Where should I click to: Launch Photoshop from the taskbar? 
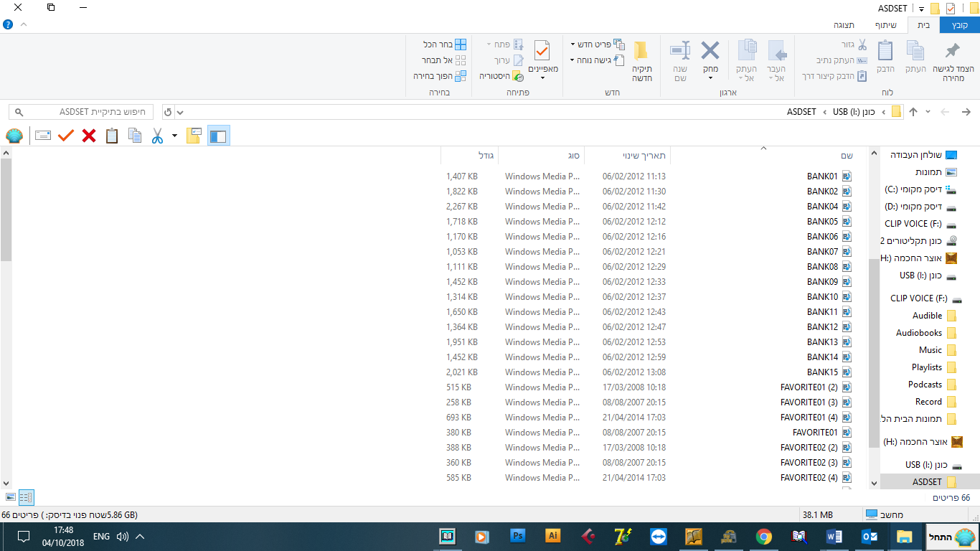pos(517,536)
